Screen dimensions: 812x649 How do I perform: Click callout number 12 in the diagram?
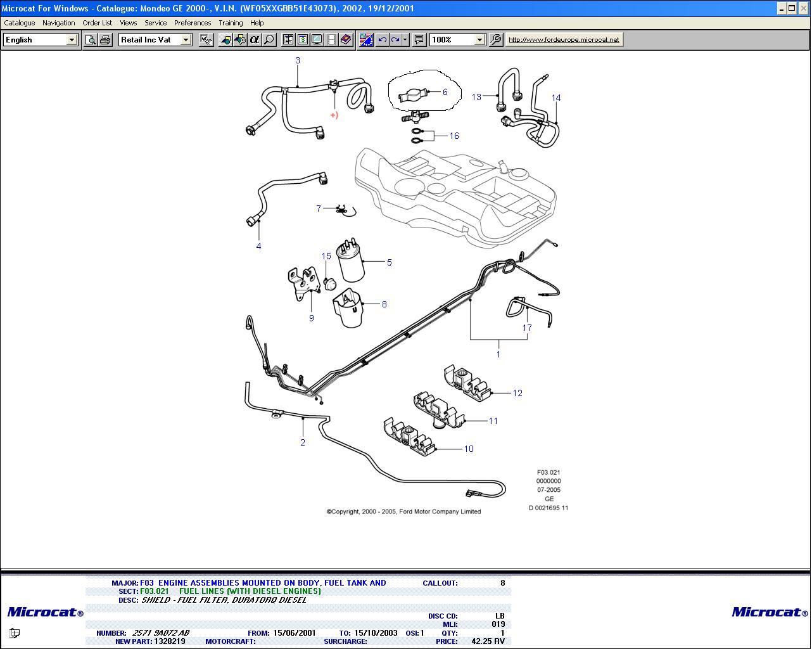pos(517,393)
